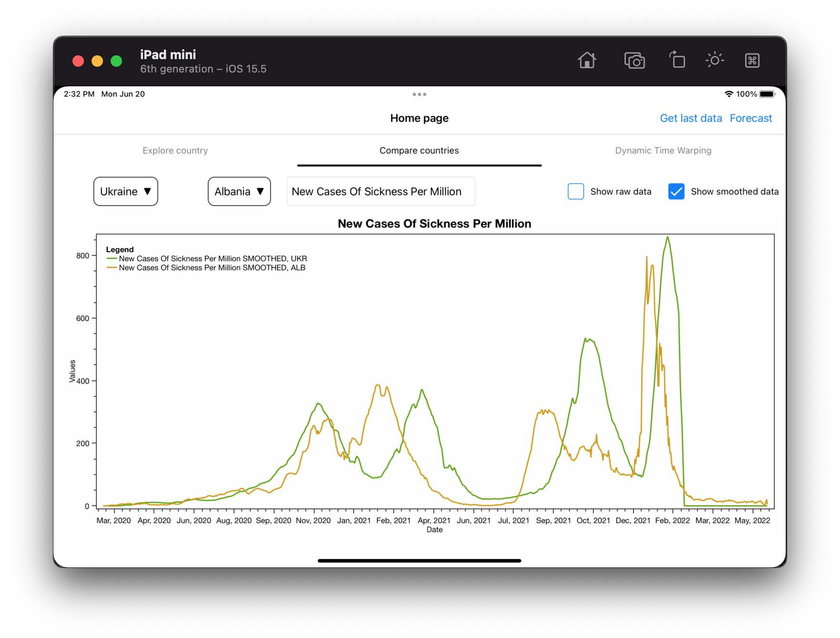Screen dimensions: 840x638
Task: Click the Sep, 2021 x-axis label
Action: [x=553, y=520]
